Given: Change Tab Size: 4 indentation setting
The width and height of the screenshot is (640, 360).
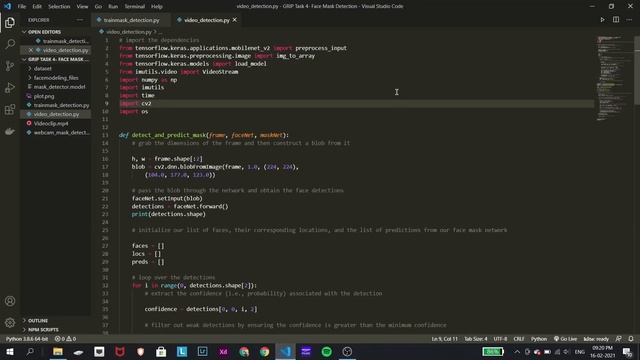Looking at the screenshot, I should coord(476,339).
